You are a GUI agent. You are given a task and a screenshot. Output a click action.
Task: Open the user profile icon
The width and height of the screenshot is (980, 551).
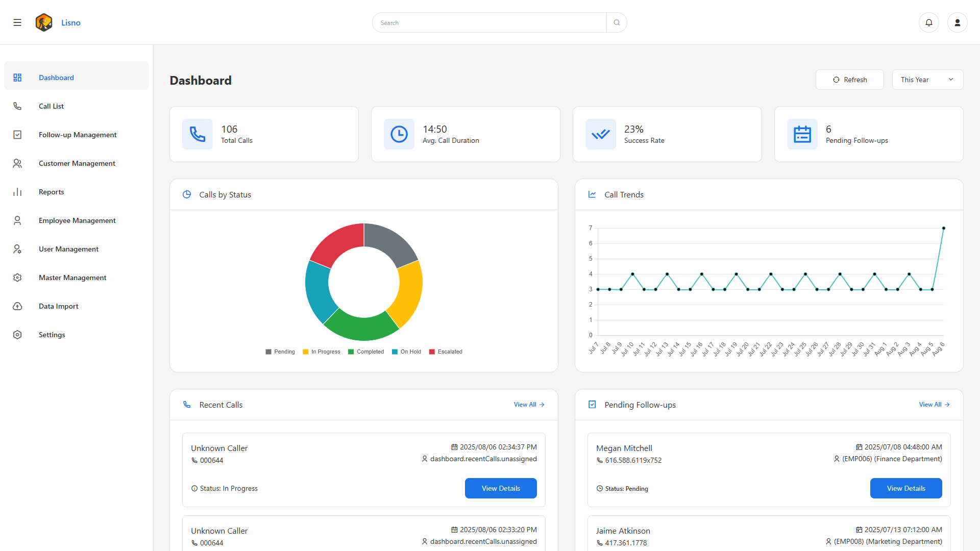tap(958, 22)
